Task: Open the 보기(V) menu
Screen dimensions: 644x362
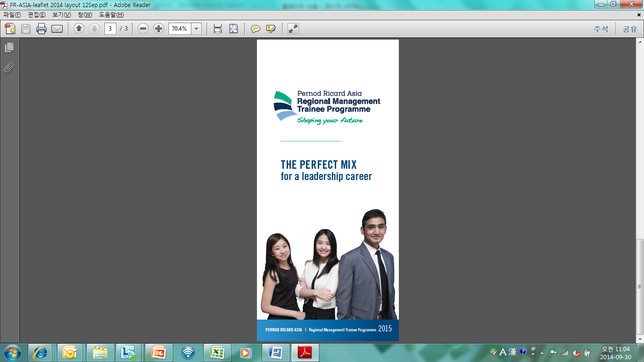Action: 61,15
